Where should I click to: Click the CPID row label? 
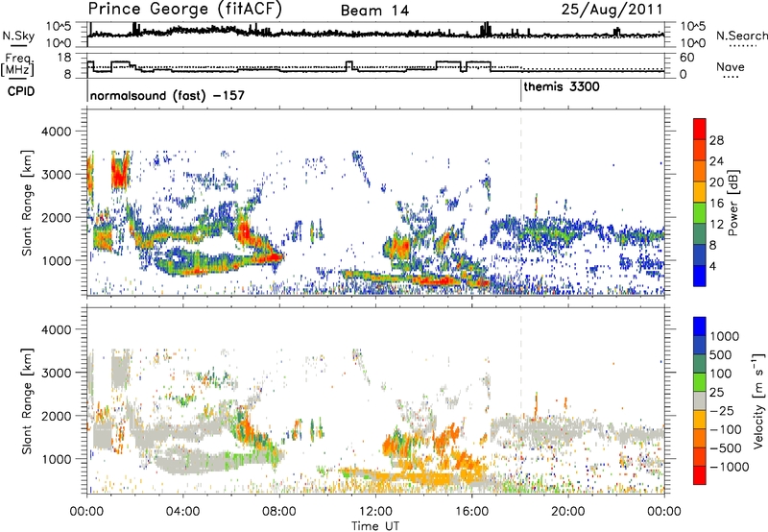(21, 91)
